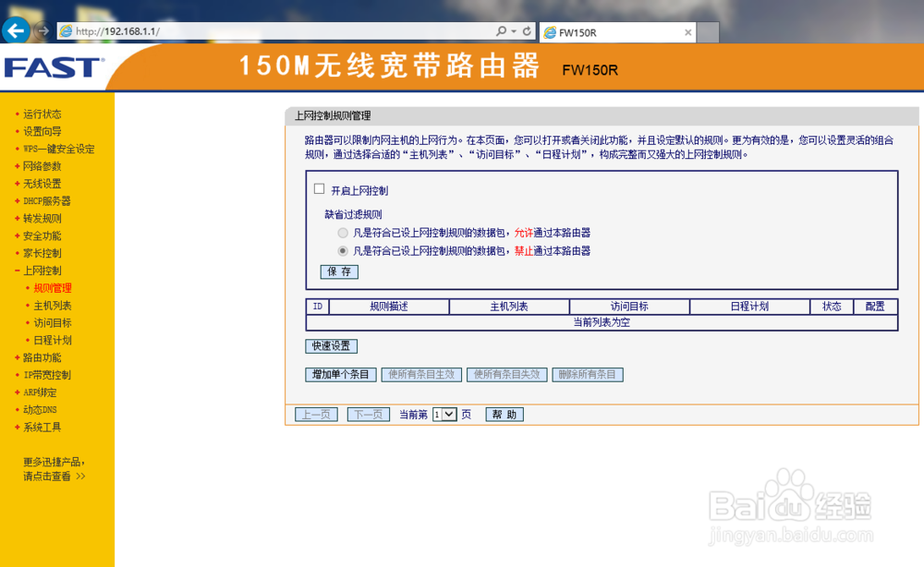Viewport: 924px width, 567px height.
Task: Click the magnifier search icon in address bar
Action: (x=502, y=30)
